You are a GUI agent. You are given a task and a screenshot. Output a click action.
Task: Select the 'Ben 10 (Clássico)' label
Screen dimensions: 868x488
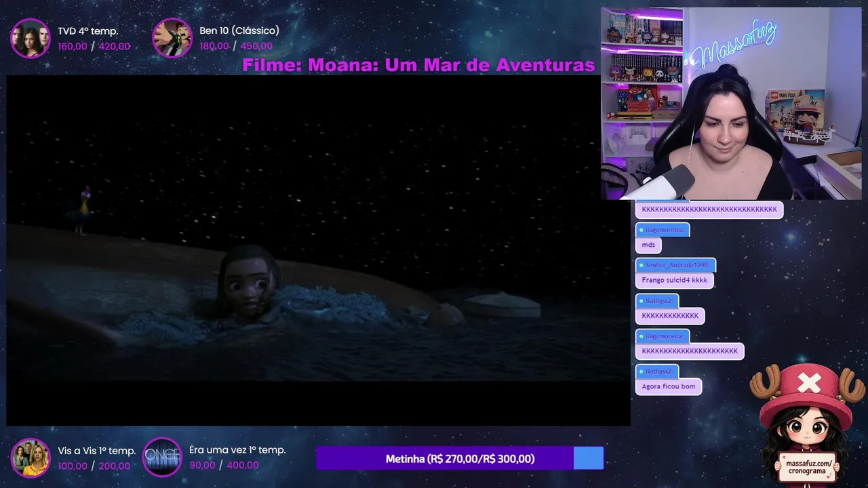(x=239, y=30)
